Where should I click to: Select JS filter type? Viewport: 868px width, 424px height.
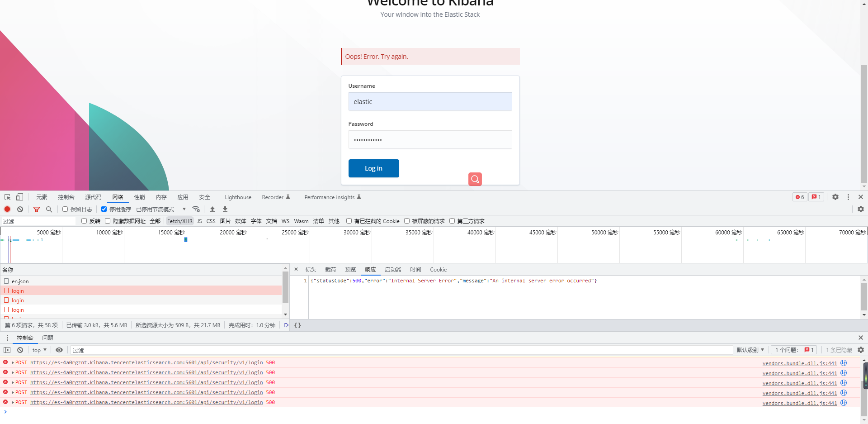pos(199,221)
